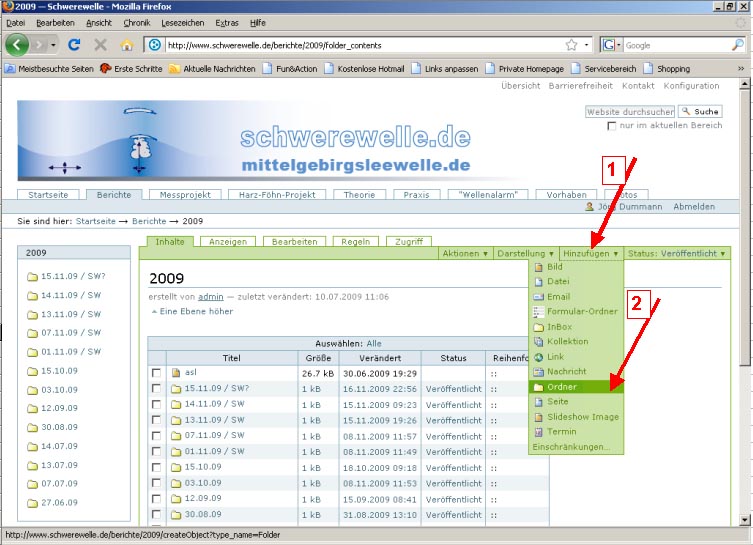Select the Bild icon in add menu
753x545 pixels.
tap(540, 267)
